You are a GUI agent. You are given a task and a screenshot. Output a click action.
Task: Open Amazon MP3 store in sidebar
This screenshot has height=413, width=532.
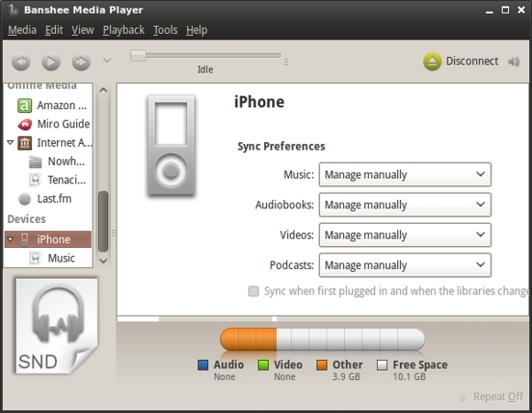coord(52,106)
